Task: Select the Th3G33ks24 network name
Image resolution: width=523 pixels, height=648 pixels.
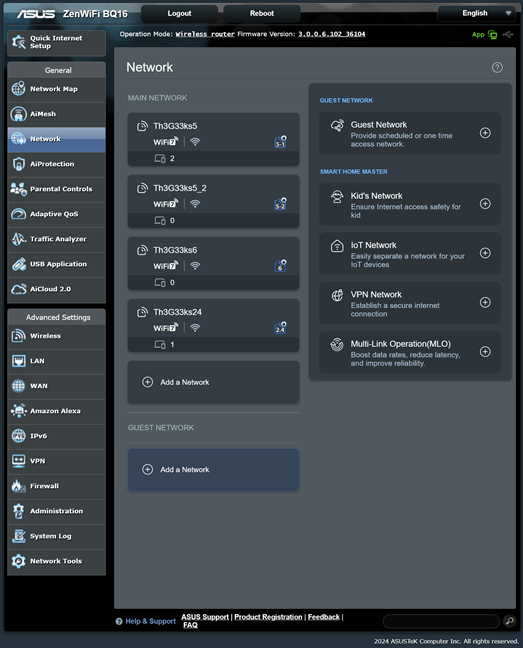Action: coord(177,312)
